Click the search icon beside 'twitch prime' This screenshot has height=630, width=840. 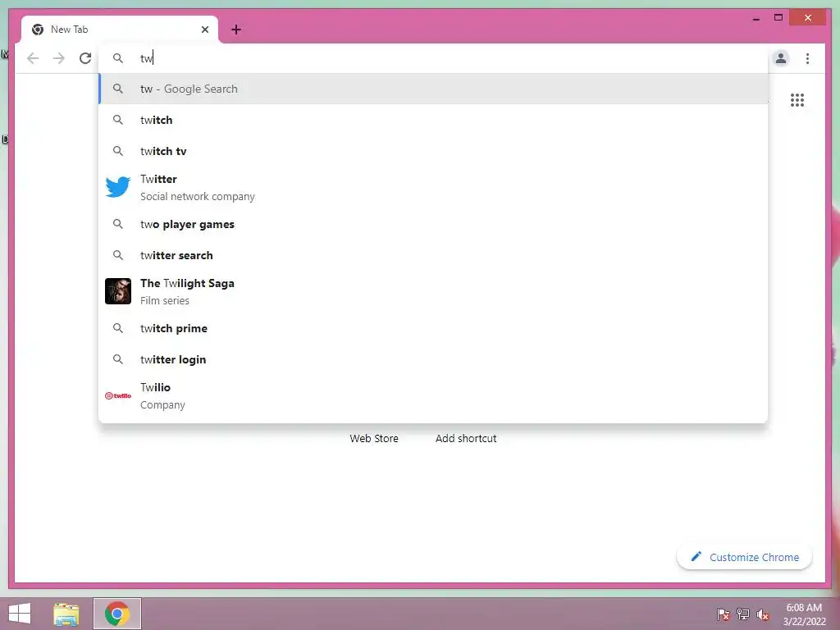click(x=118, y=328)
